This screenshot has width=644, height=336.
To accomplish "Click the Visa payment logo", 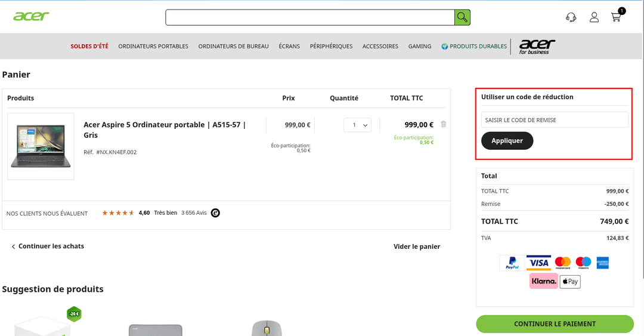I will tap(539, 263).
